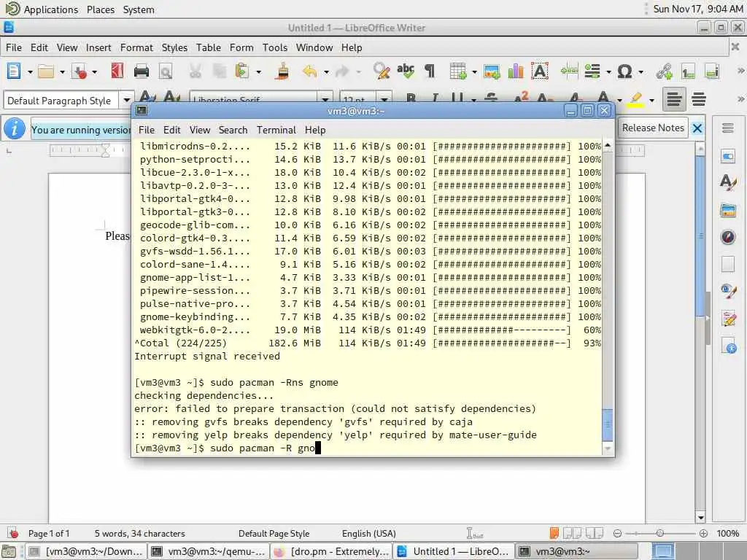The width and height of the screenshot is (747, 560).
Task: Open the Writer Format menu
Action: pyautogui.click(x=136, y=47)
